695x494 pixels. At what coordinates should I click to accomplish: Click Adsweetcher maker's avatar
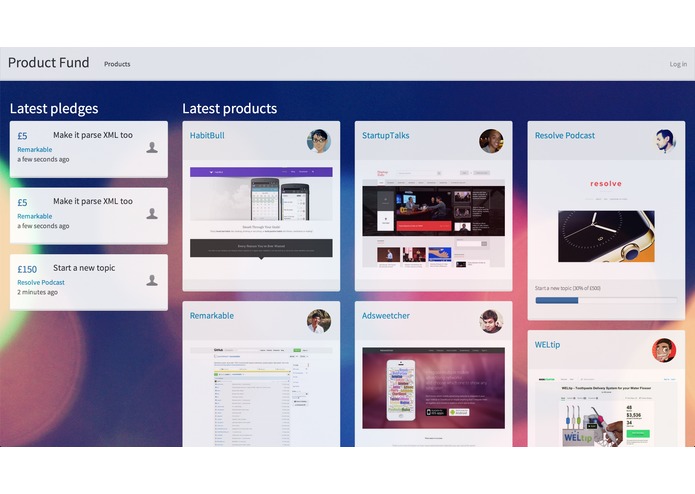pyautogui.click(x=491, y=321)
